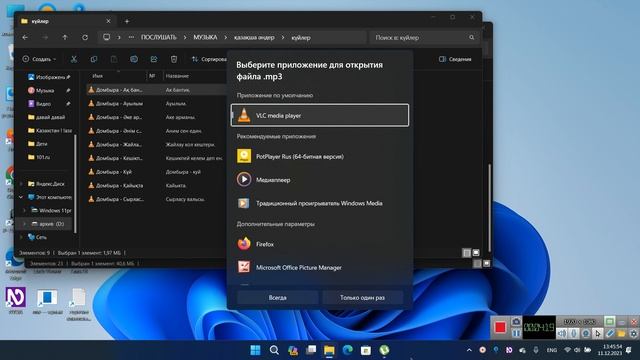Switch the ENG input language
This screenshot has width=640, height=360.
(552, 350)
